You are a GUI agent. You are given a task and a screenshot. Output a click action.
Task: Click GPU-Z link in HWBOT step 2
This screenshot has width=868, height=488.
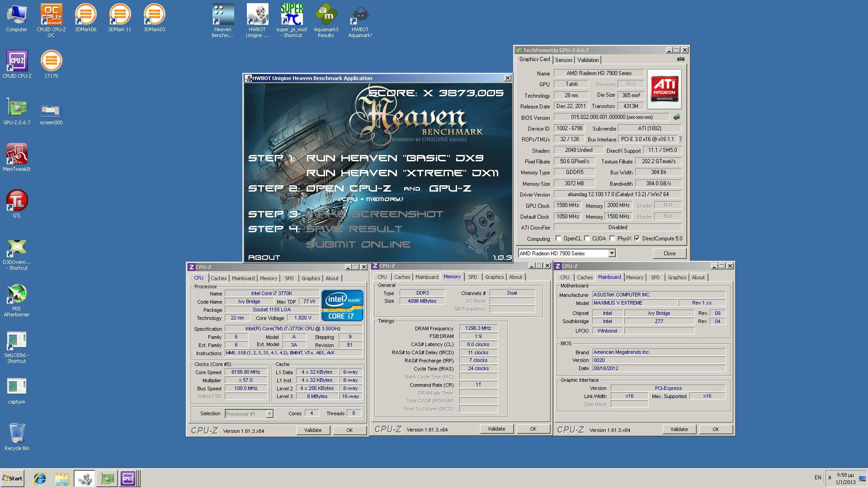[x=450, y=188]
